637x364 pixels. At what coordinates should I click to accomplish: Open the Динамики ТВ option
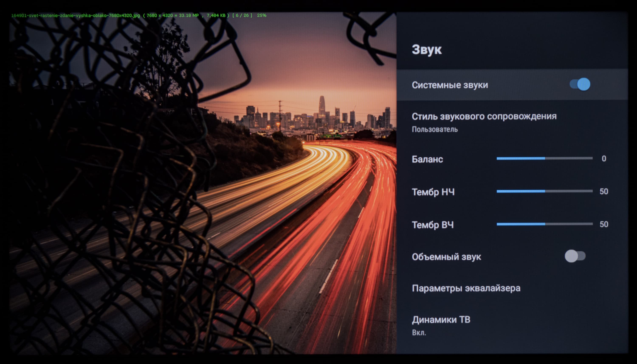click(441, 319)
